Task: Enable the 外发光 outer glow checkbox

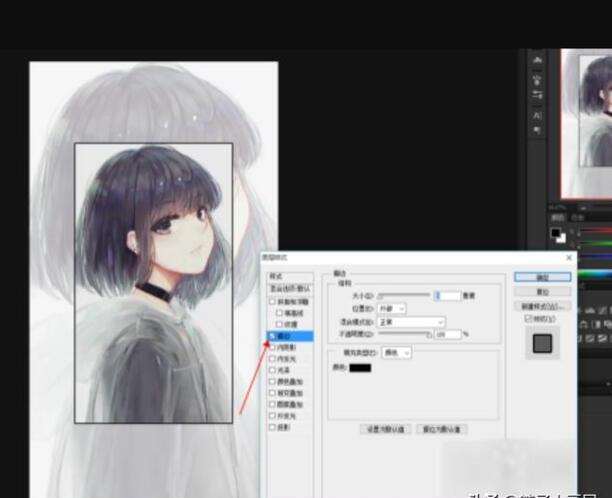Action: (272, 416)
